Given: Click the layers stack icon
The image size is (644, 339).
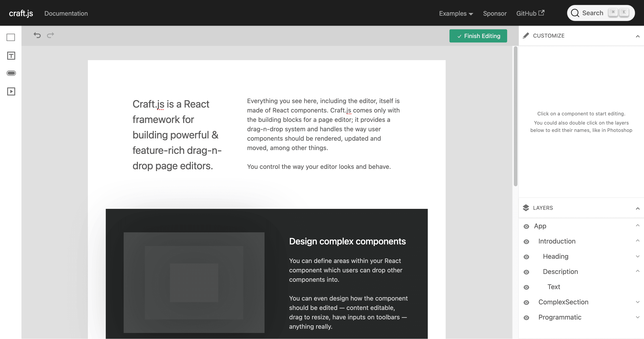Looking at the screenshot, I should point(526,208).
